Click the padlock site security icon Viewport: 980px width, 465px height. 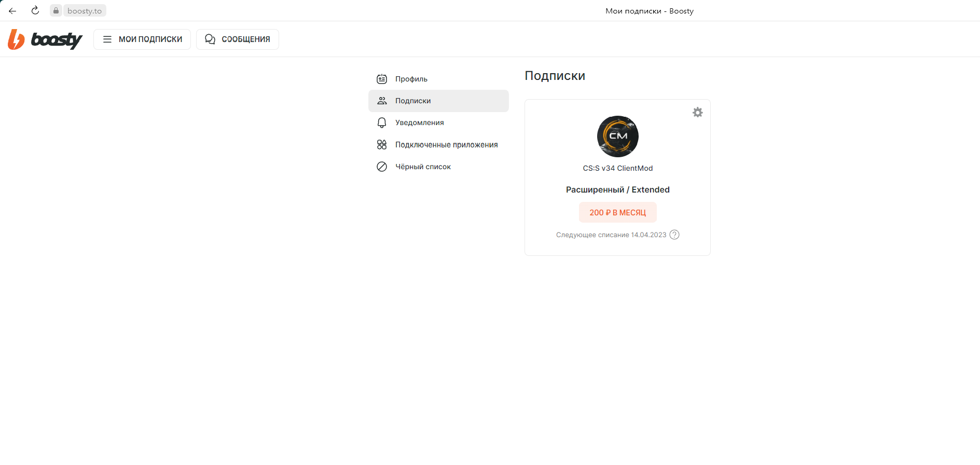point(56,10)
